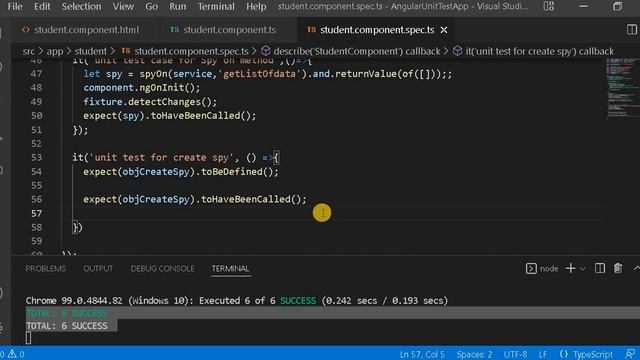Screen dimensions: 640x360
Task: Click the node terminal shell icon
Action: click(531, 268)
